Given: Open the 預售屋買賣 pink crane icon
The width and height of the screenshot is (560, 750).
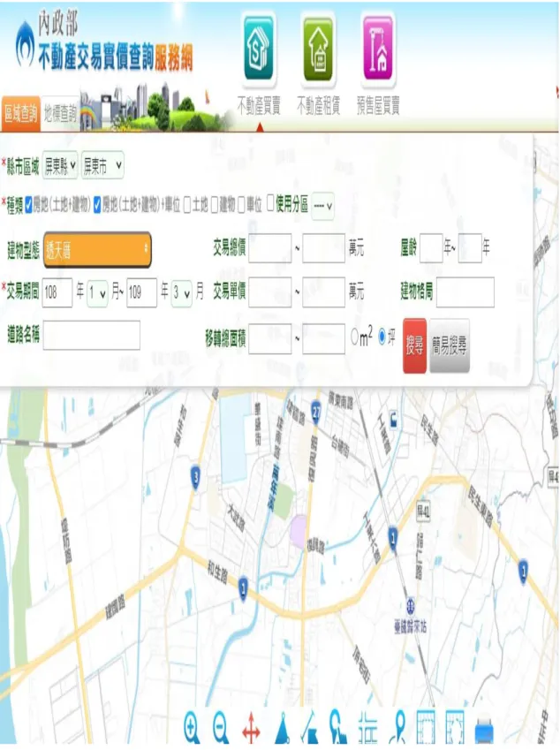Looking at the screenshot, I should point(378,48).
